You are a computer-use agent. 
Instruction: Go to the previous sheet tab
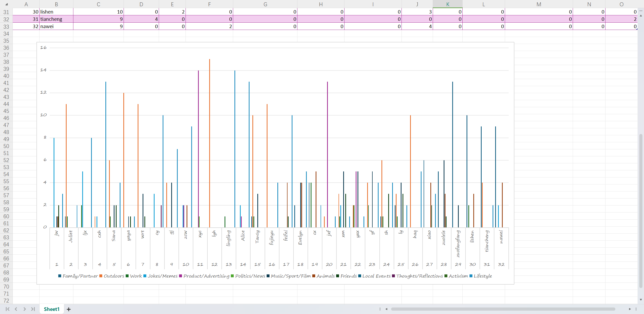pyautogui.click(x=16, y=309)
